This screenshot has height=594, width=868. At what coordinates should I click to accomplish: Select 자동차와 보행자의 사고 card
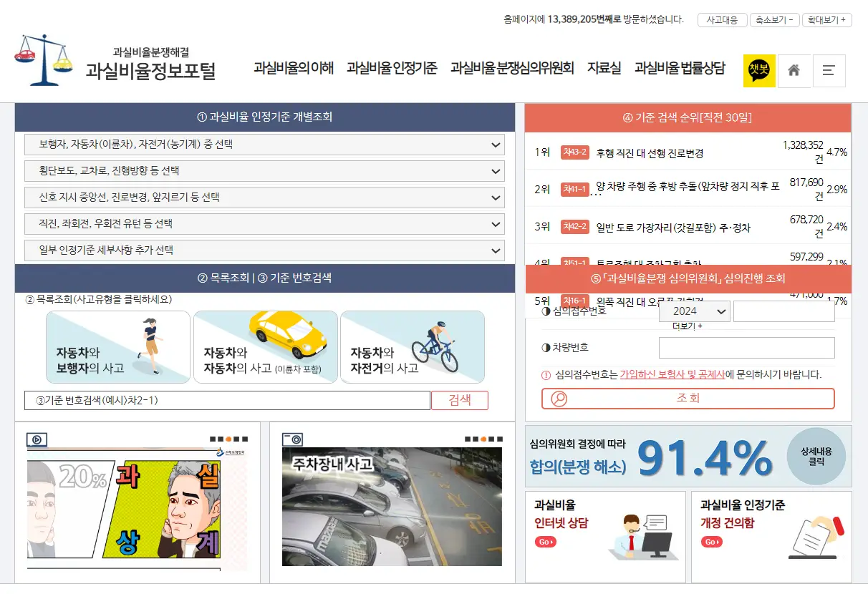click(x=118, y=347)
